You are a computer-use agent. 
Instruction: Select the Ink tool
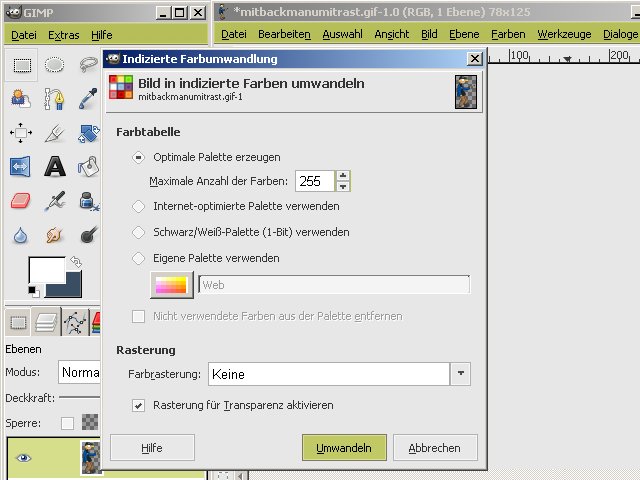pyautogui.click(x=88, y=201)
